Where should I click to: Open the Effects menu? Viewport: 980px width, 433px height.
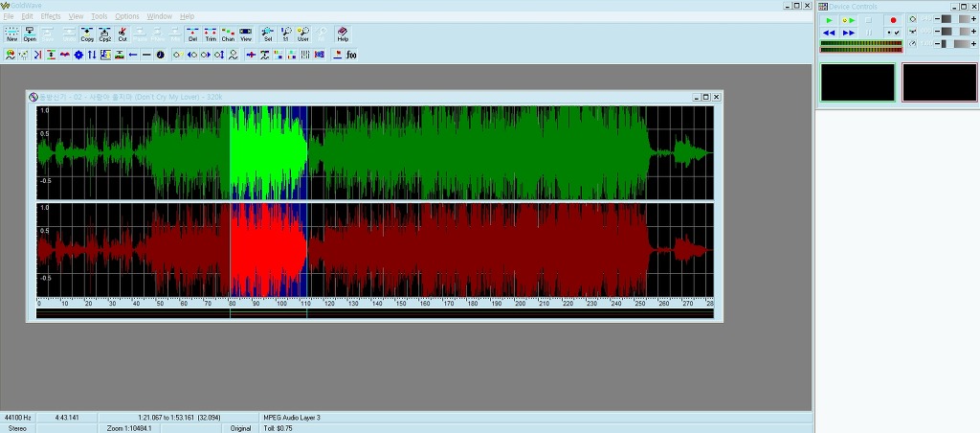pos(51,16)
